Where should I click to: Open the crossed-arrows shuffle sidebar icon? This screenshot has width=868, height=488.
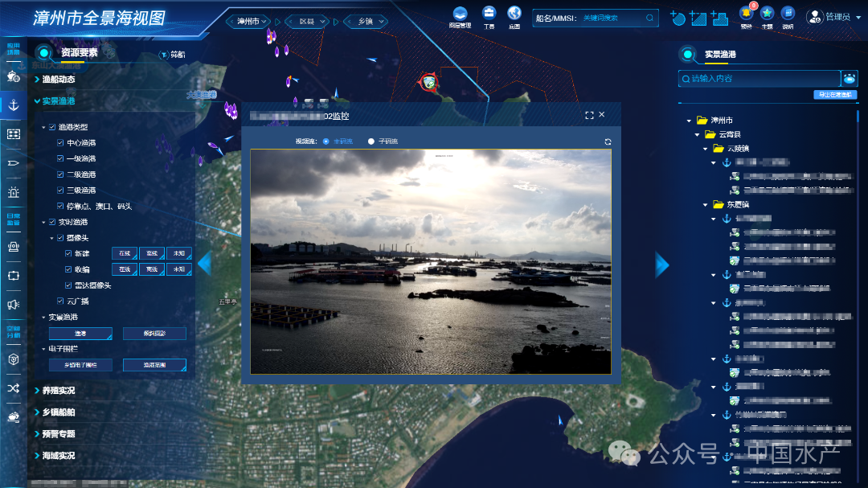14,388
